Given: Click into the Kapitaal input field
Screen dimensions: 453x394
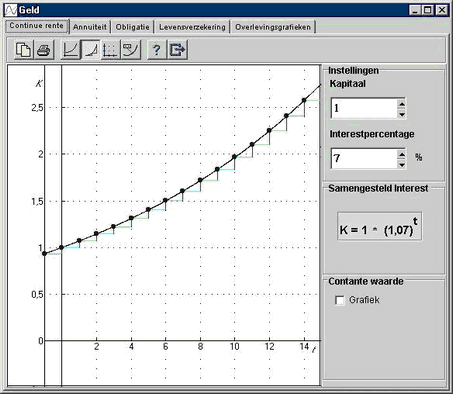Looking at the screenshot, I should click(364, 108).
